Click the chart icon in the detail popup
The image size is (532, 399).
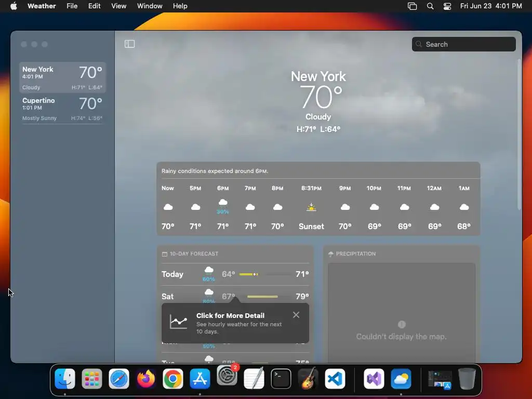[x=179, y=322]
